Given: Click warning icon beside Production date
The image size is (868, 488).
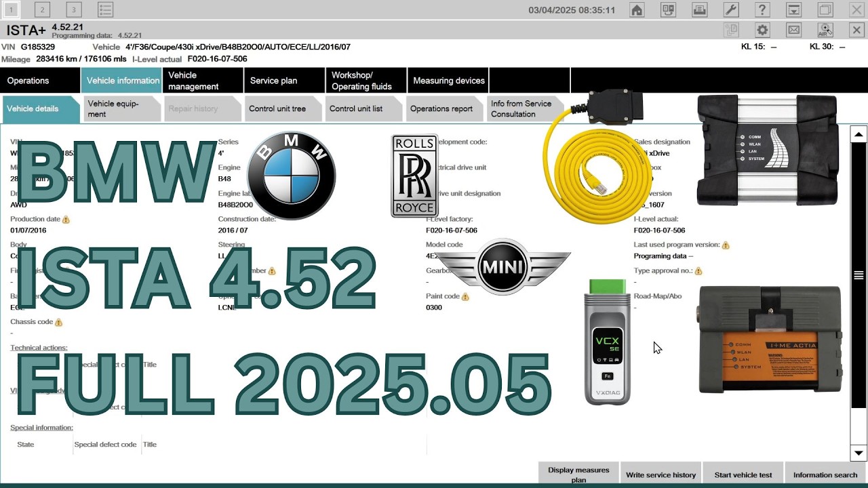Looking at the screenshot, I should point(66,220).
